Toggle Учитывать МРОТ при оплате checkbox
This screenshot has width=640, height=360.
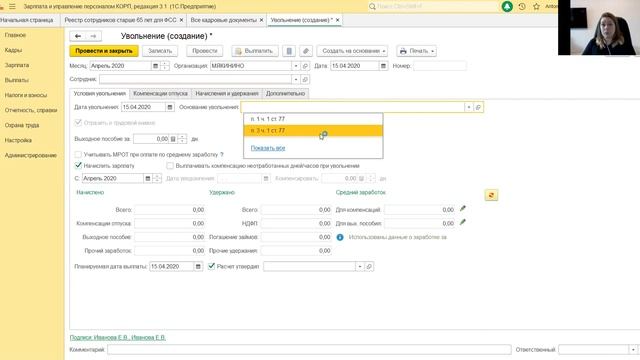[x=78, y=155]
